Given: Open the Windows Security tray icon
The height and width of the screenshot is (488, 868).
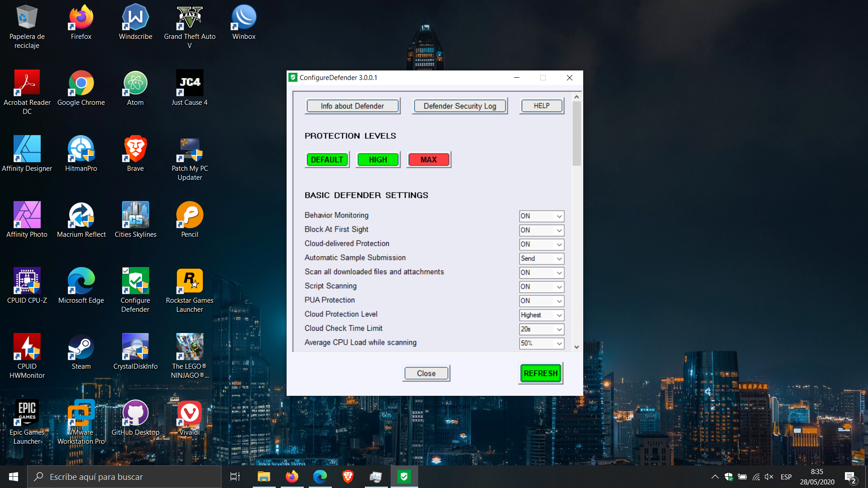Looking at the screenshot, I should click(x=728, y=477).
